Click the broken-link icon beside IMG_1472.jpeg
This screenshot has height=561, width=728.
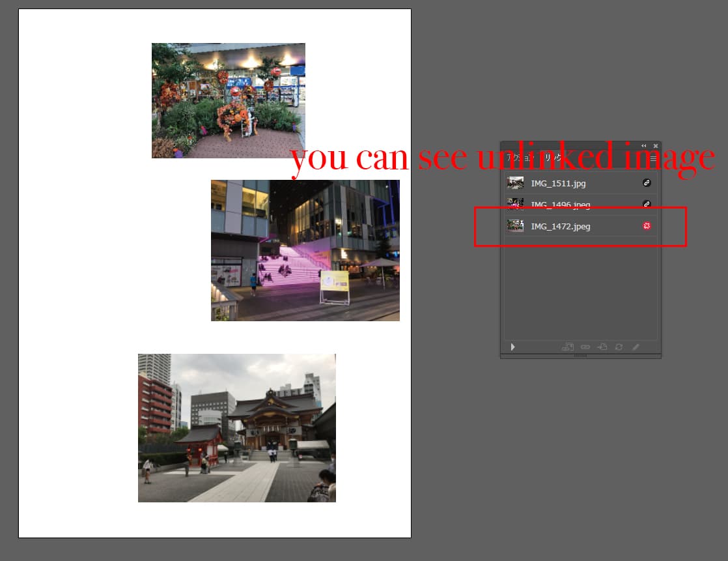point(647,226)
